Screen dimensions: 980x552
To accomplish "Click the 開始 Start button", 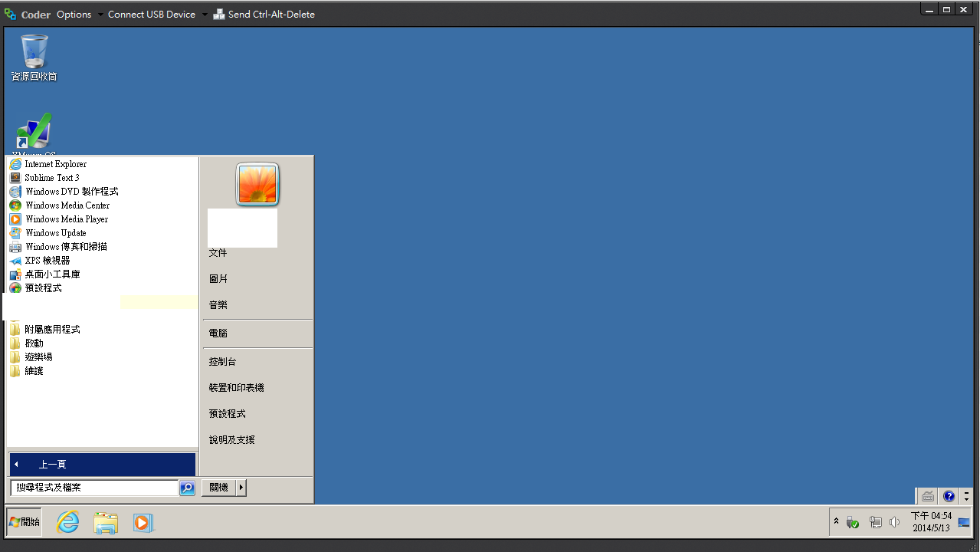I will pos(24,522).
